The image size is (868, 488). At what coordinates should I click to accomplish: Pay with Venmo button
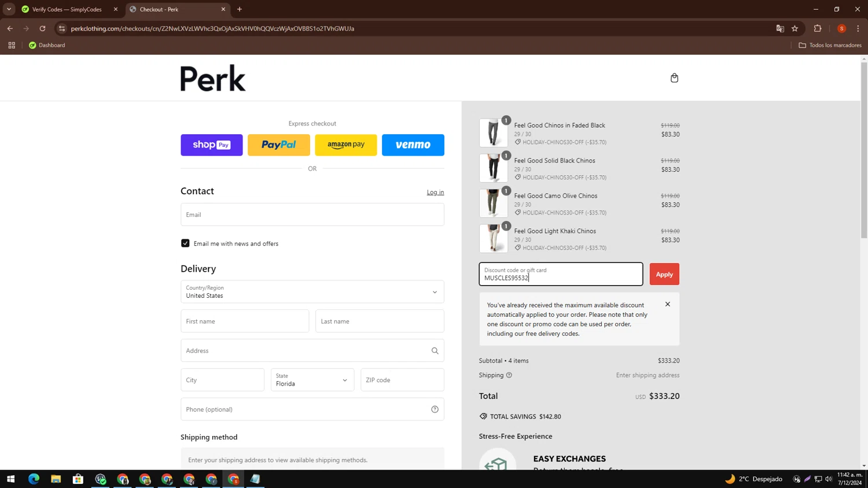pyautogui.click(x=413, y=145)
